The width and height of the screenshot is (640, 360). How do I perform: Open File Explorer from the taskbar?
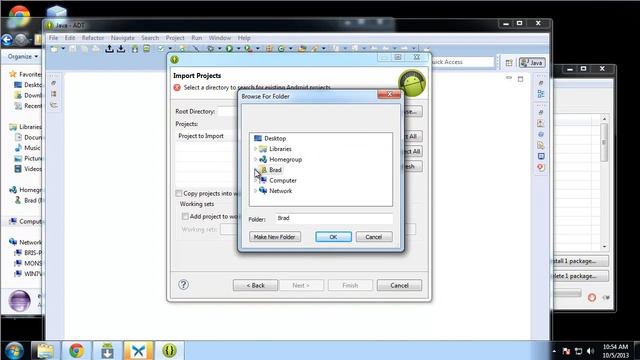tap(45, 351)
